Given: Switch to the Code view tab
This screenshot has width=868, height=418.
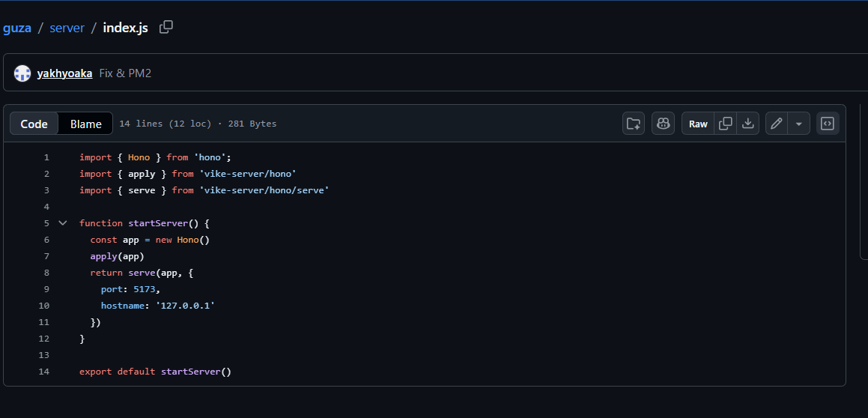Looking at the screenshot, I should tap(34, 124).
